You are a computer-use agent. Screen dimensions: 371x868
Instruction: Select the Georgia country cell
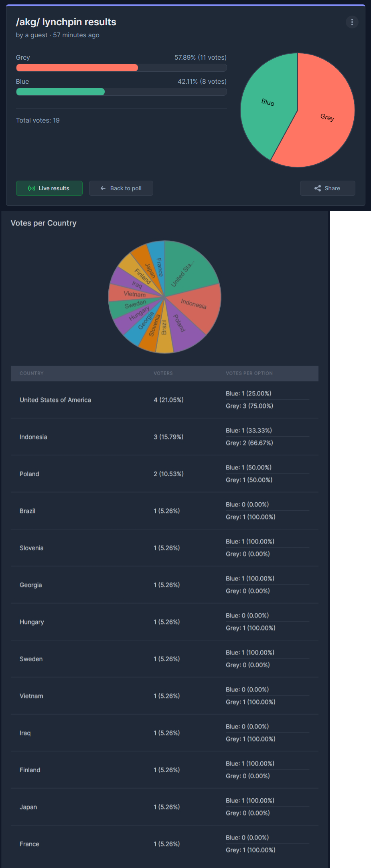[30, 585]
